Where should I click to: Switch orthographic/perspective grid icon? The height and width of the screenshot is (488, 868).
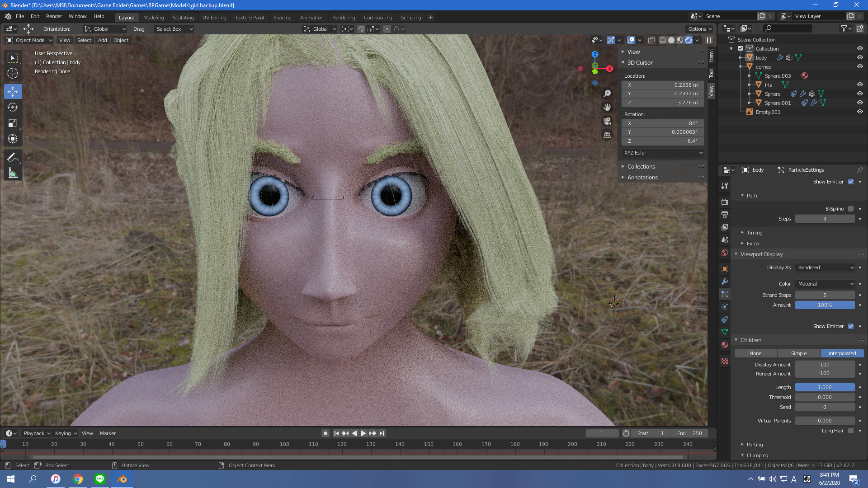tap(607, 135)
